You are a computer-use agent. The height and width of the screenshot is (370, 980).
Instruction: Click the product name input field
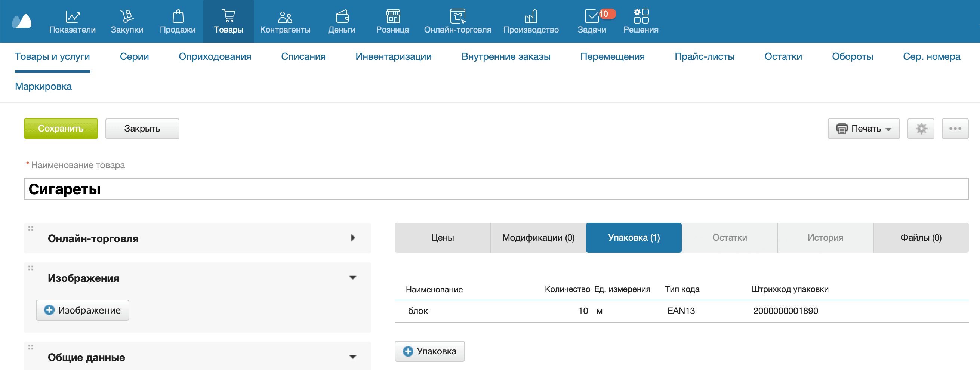[x=490, y=189]
